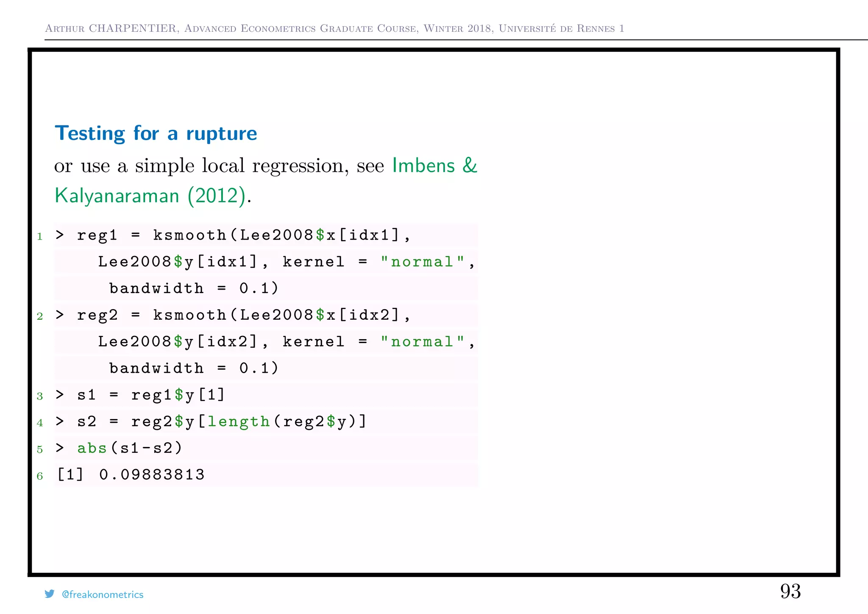This screenshot has width=868, height=614.
Task: Click the green length function keyword
Action: coord(238,421)
